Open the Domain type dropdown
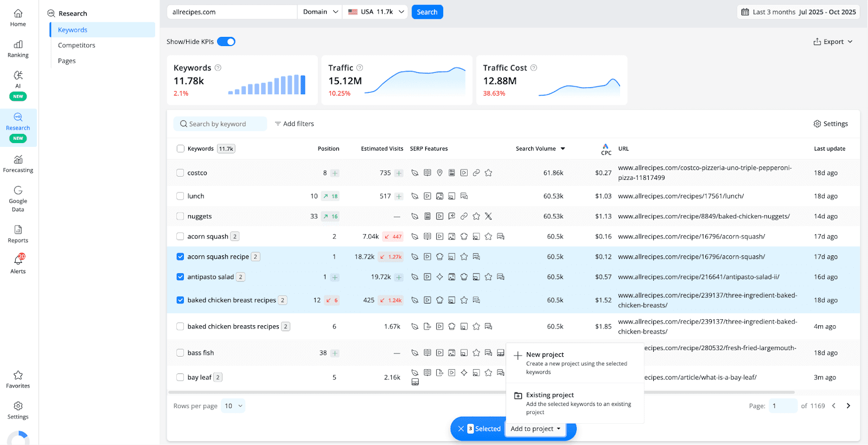This screenshot has width=868, height=445. pyautogui.click(x=320, y=12)
